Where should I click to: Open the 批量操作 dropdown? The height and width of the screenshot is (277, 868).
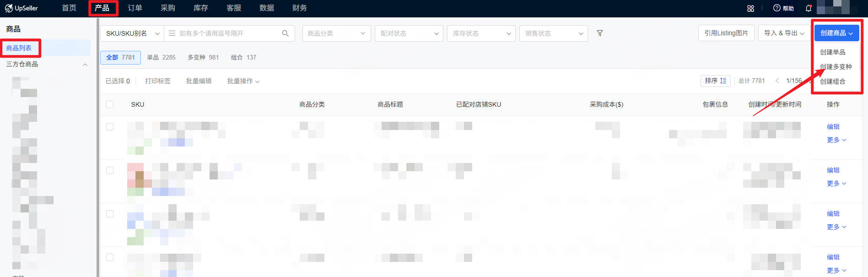[x=243, y=81]
